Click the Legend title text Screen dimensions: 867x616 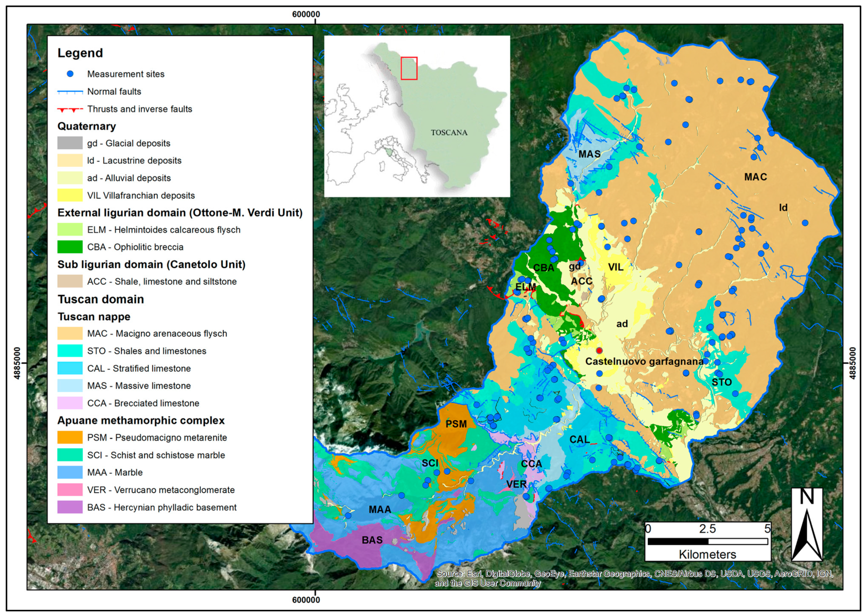tap(80, 53)
